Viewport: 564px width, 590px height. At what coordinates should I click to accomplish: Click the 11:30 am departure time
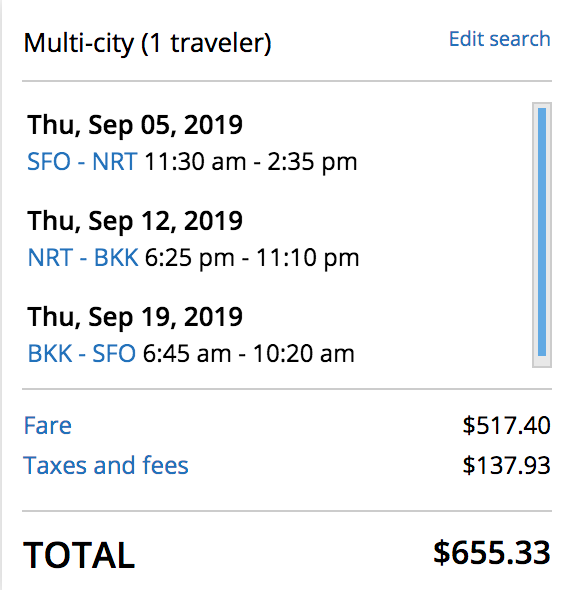pyautogui.click(x=195, y=162)
